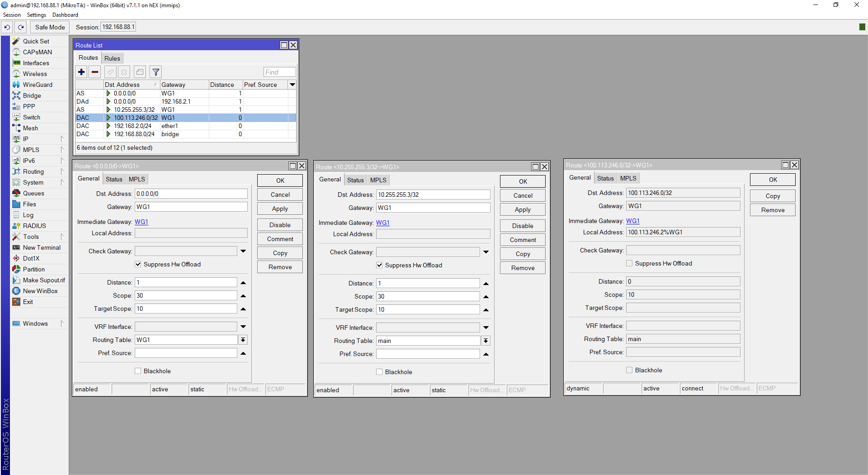Open Status tab in 0.0.0.0/0 route window
The height and width of the screenshot is (475, 868).
pos(114,179)
